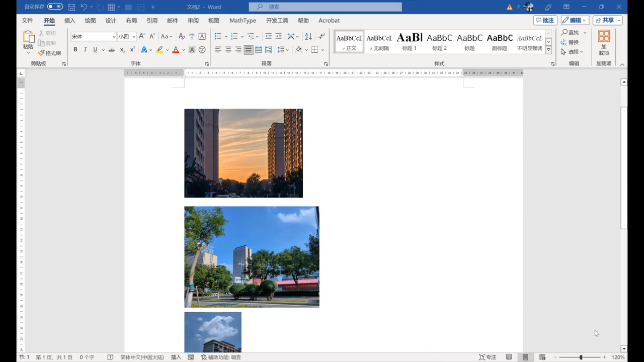This screenshot has width=644, height=362.
Task: Expand the styles gallery more arrow
Action: 548,50
